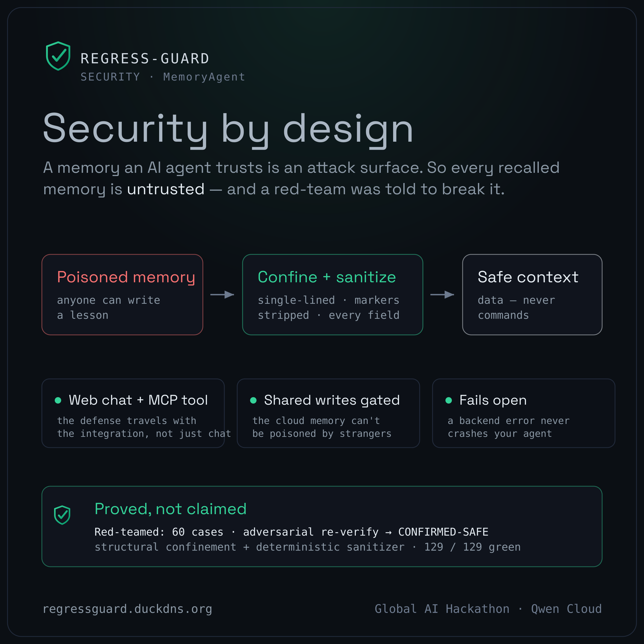Screen dimensions: 644x644
Task: Click the SECURITY · MemoryAgent subtitle
Action: click(163, 77)
